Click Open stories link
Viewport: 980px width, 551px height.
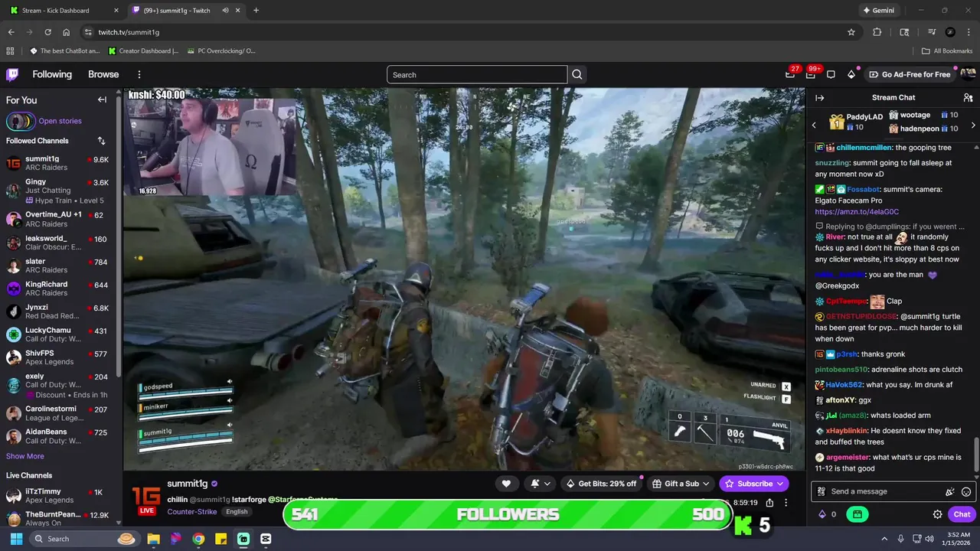coord(60,121)
